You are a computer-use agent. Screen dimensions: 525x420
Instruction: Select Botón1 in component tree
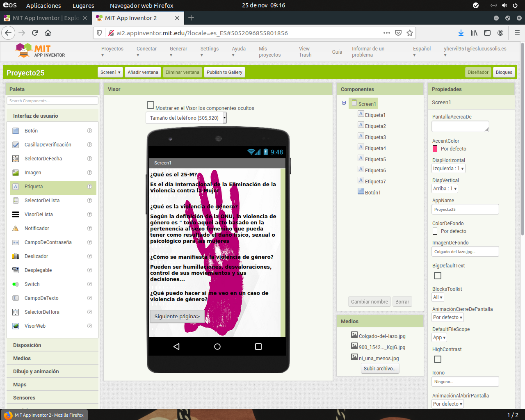373,193
